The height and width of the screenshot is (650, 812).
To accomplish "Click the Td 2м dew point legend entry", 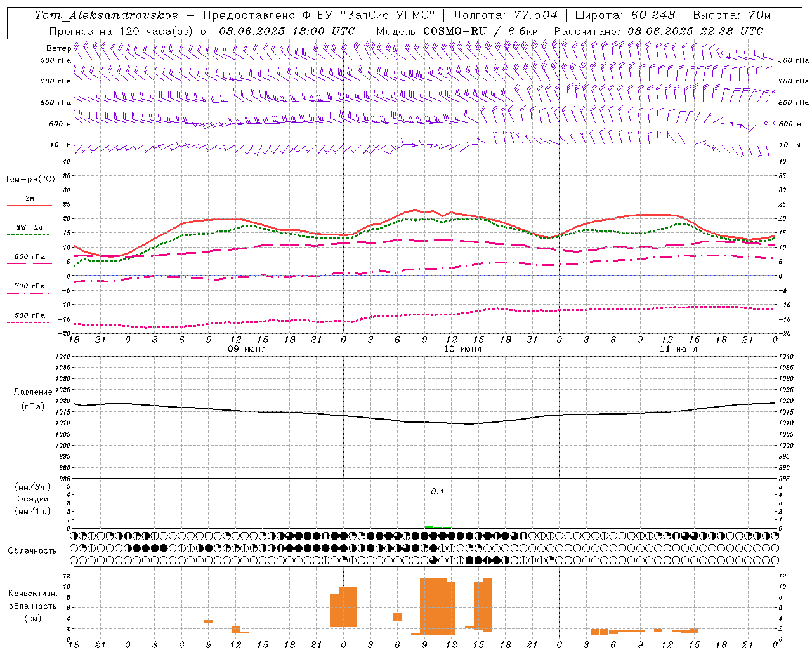I will tap(29, 227).
